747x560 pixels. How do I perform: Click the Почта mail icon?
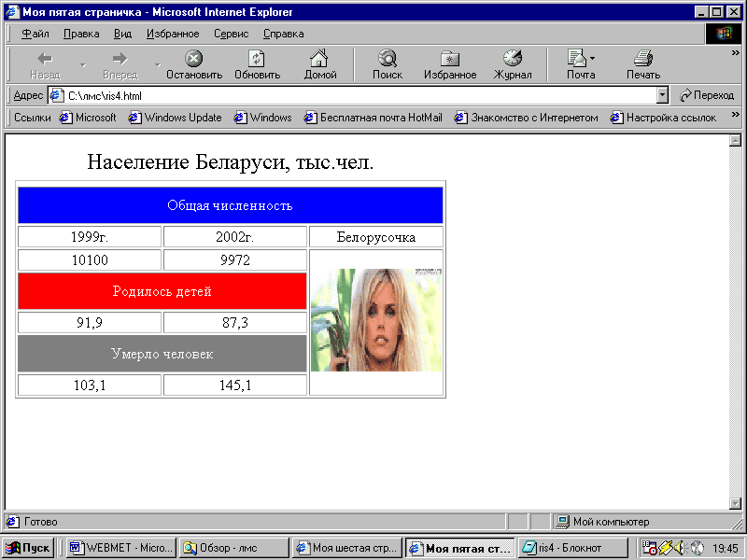(x=577, y=58)
